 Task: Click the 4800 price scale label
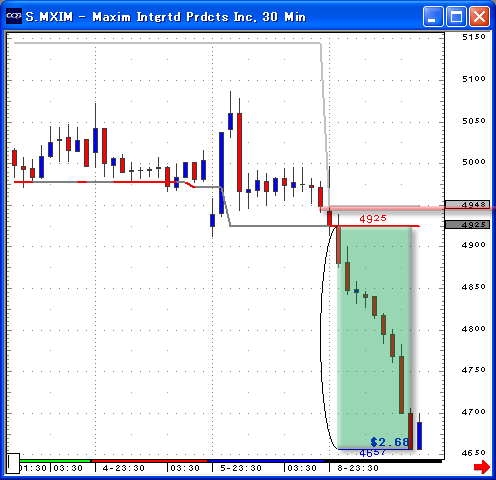click(x=474, y=329)
